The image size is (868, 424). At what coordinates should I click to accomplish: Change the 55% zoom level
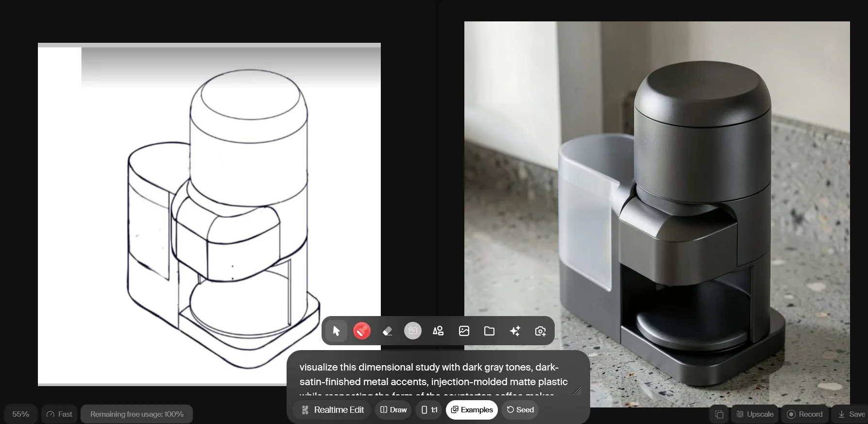click(20, 414)
